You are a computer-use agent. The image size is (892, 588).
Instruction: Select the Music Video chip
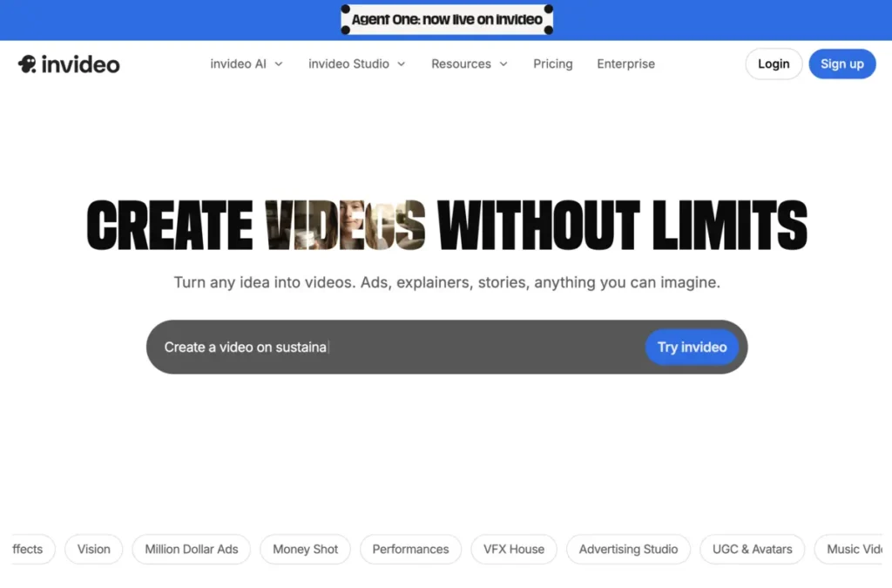(850, 550)
